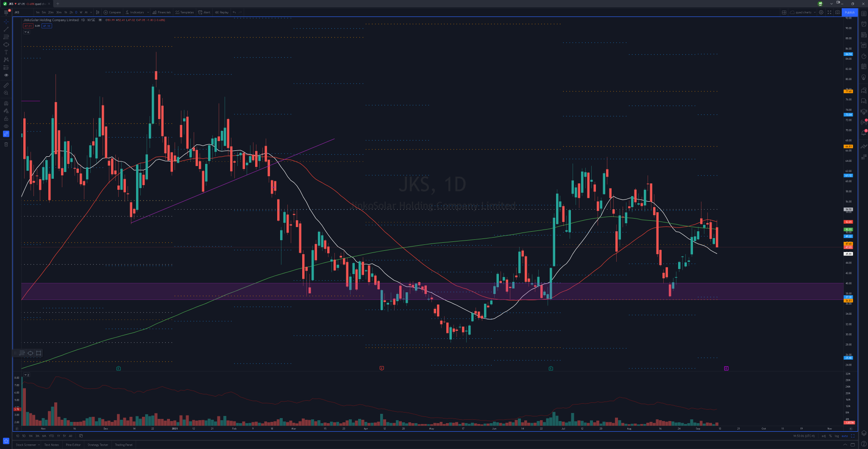This screenshot has height=449, width=868.
Task: Open the watchlist panel
Action: click(864, 14)
